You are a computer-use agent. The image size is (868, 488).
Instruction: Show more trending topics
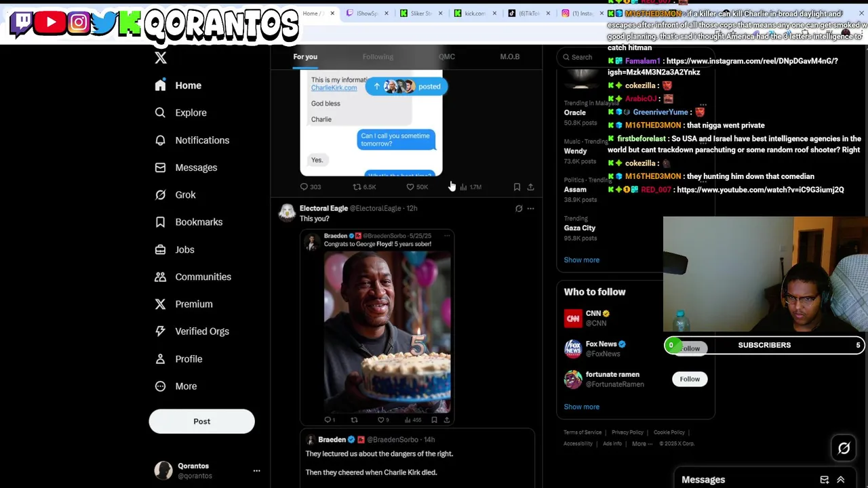pyautogui.click(x=582, y=260)
